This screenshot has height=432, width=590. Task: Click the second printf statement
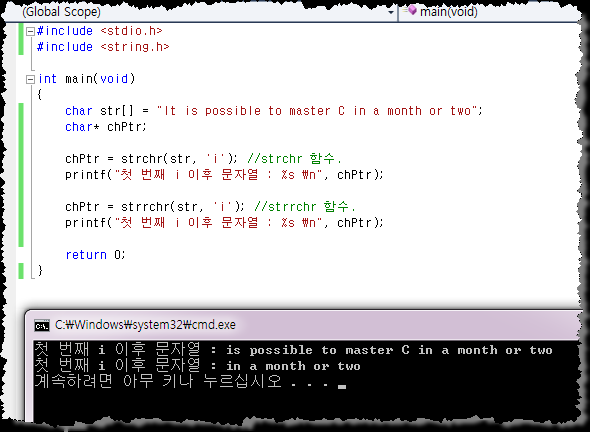point(224,223)
